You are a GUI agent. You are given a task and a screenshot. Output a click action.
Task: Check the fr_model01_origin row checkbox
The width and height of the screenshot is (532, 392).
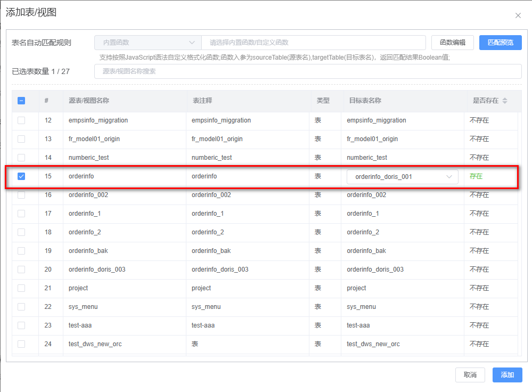click(x=21, y=139)
